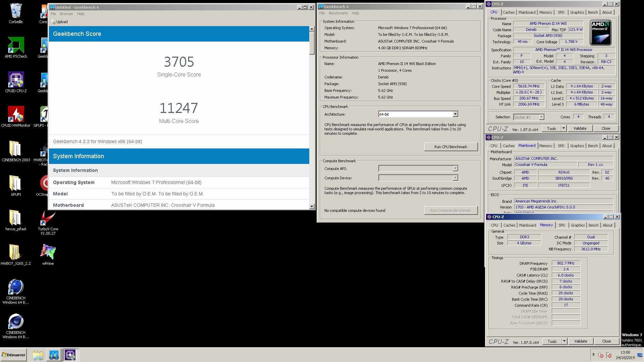The image size is (644, 362).
Task: Click Core Voltage value 1.788 V
Action: click(571, 42)
